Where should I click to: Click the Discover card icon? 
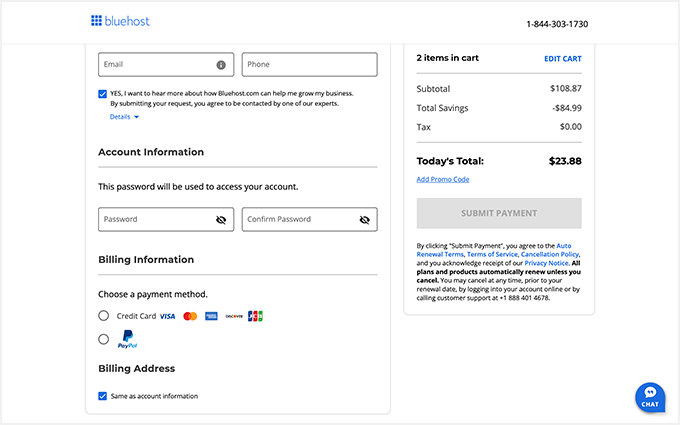(x=233, y=316)
